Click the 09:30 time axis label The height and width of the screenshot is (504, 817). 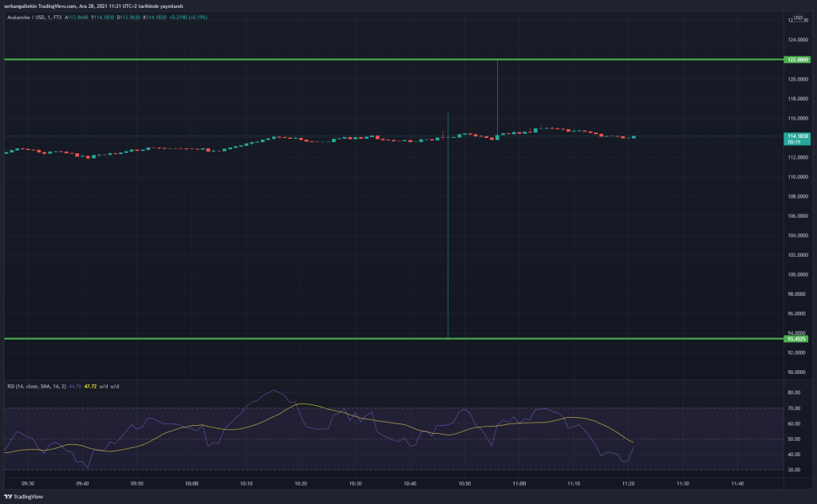[x=28, y=483]
